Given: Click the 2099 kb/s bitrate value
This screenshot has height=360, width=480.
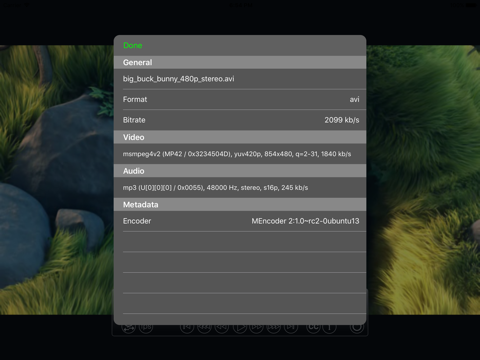Looking at the screenshot, I should point(342,120).
